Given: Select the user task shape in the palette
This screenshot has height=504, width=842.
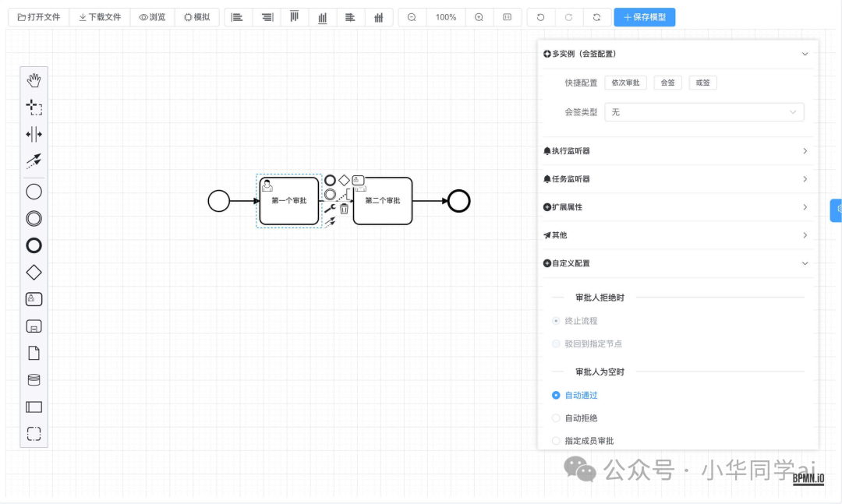Looking at the screenshot, I should (34, 298).
